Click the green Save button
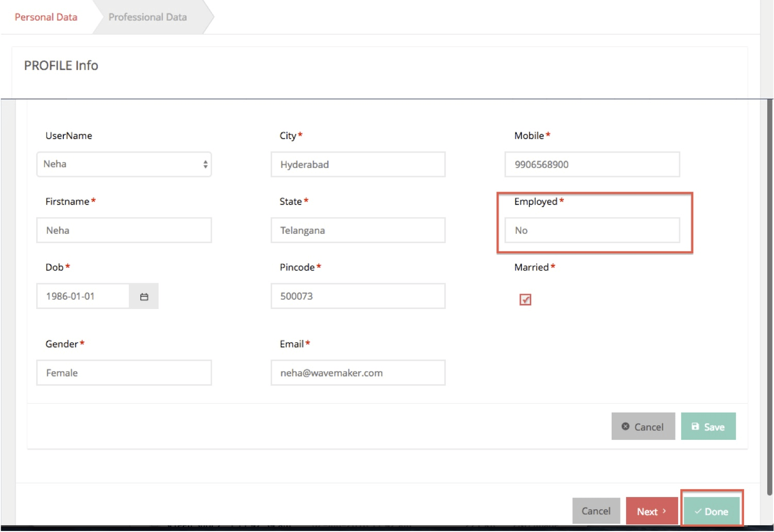 (x=708, y=426)
